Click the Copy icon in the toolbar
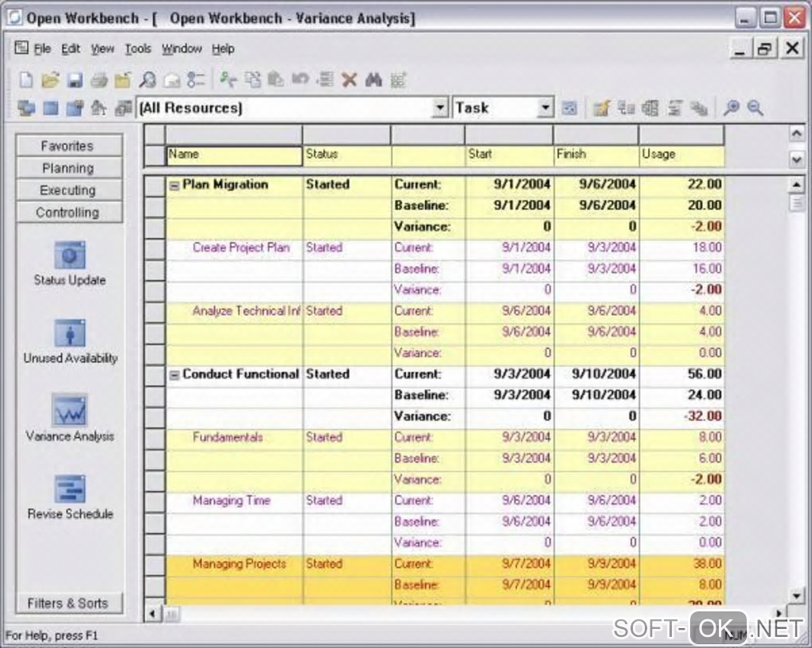This screenshot has width=812, height=648. tap(252, 80)
